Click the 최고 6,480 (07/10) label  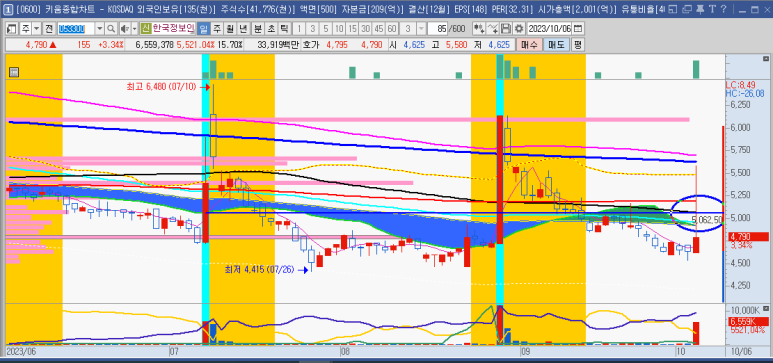(x=161, y=87)
